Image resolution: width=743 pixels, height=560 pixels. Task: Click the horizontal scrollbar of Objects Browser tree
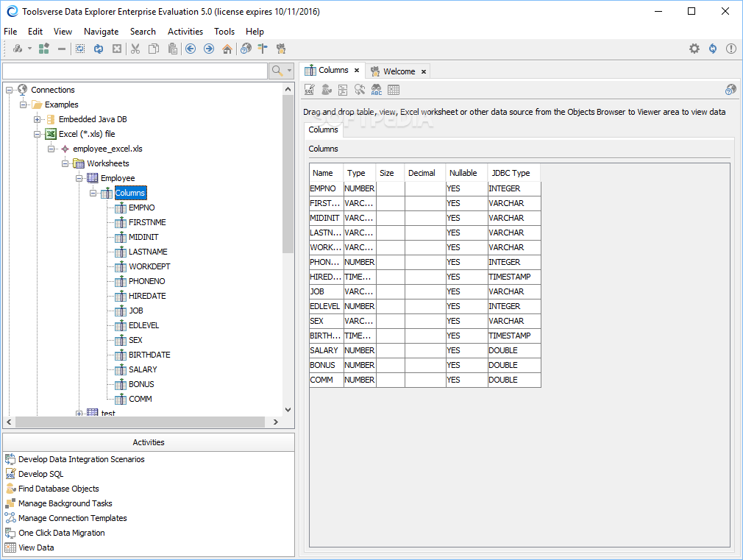(142, 422)
